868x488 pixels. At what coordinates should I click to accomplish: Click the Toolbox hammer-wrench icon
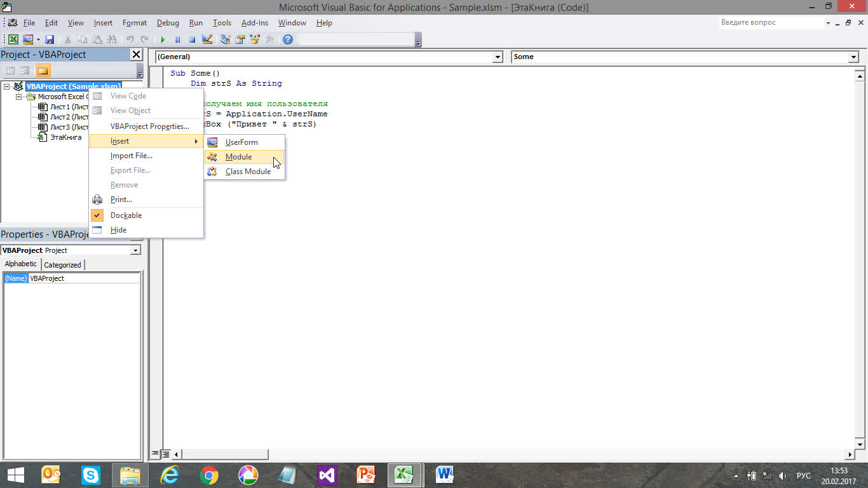269,39
